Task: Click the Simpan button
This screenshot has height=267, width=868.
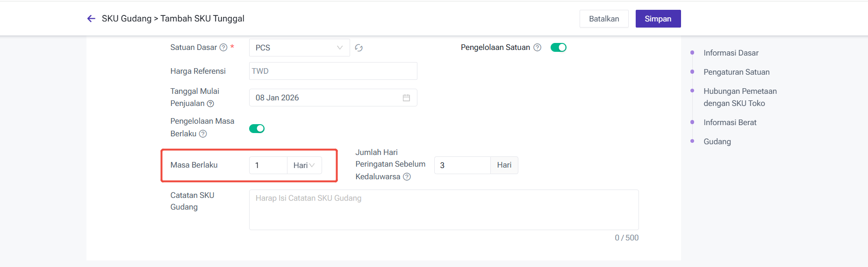Action: [x=658, y=19]
